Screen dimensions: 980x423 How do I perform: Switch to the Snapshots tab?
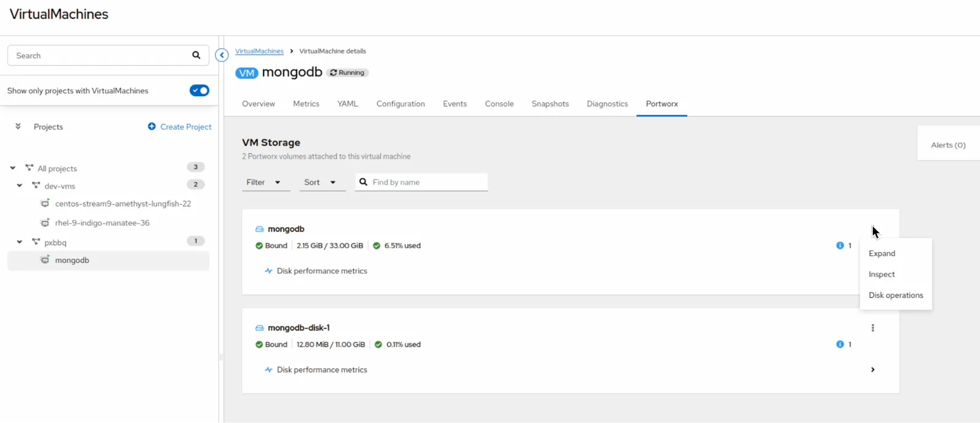(x=550, y=104)
